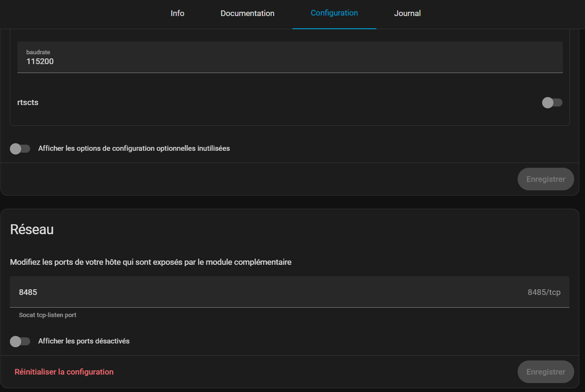Click the small baudrate field label
585x392 pixels.
pos(38,52)
